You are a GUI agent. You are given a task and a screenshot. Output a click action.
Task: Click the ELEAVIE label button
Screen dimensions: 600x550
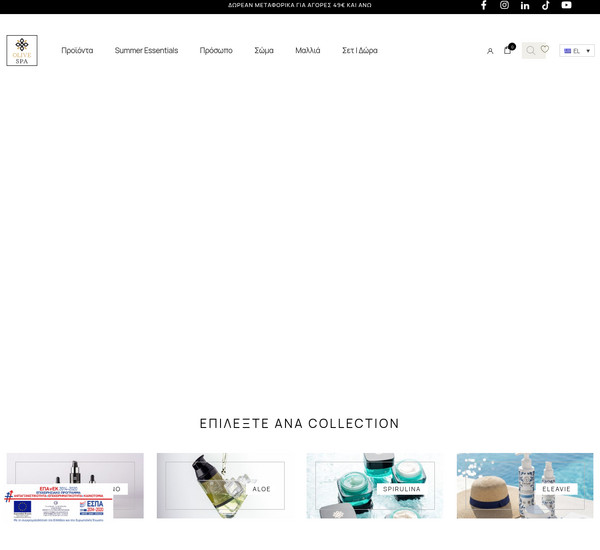556,489
